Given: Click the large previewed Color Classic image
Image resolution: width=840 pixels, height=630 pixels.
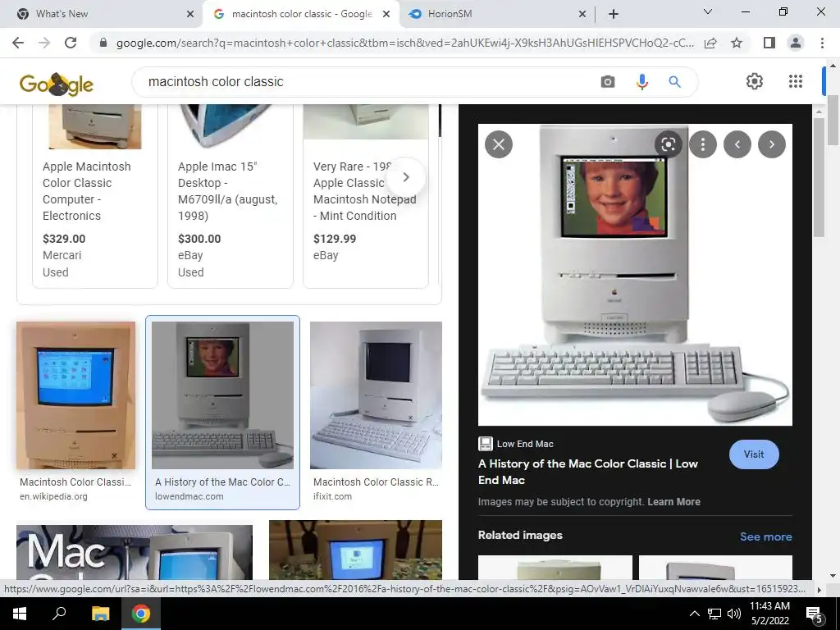Looking at the screenshot, I should [x=636, y=275].
